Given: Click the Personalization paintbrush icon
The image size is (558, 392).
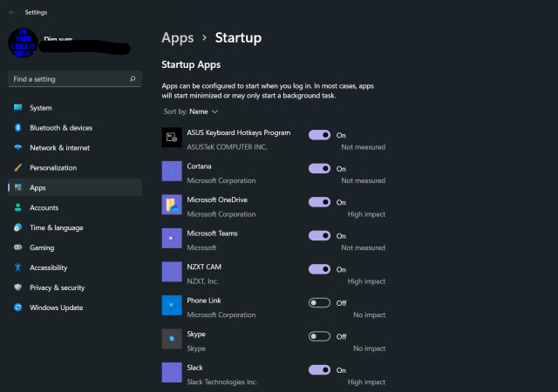Looking at the screenshot, I should tap(17, 167).
